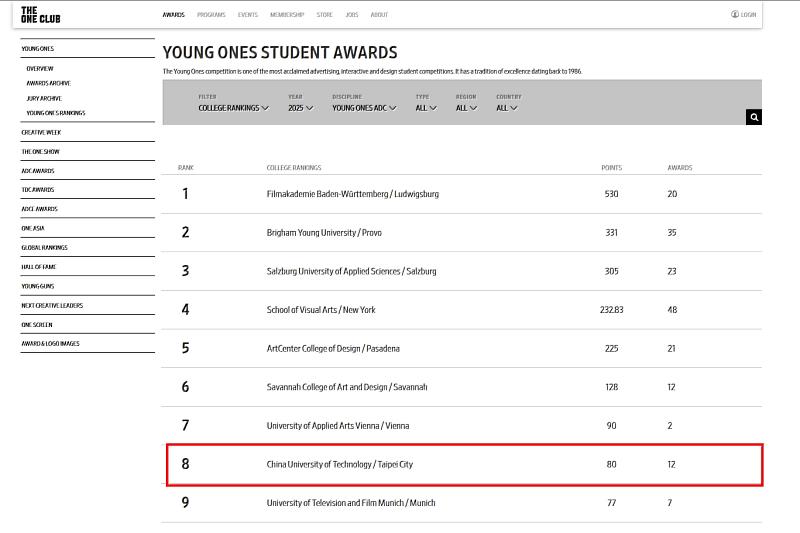The width and height of the screenshot is (800, 533).
Task: Open Young Ones Rankings in the sidebar
Action: pyautogui.click(x=56, y=113)
